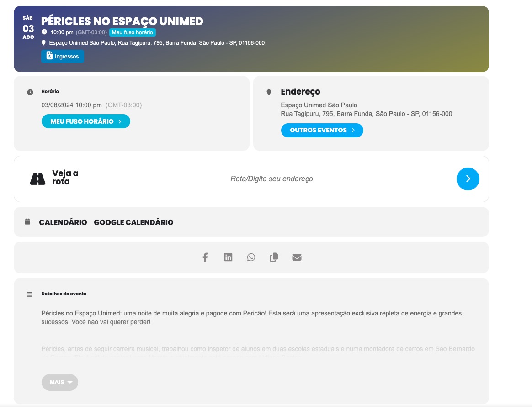Click Endereço heading
This screenshot has height=415, width=532.
[x=300, y=92]
